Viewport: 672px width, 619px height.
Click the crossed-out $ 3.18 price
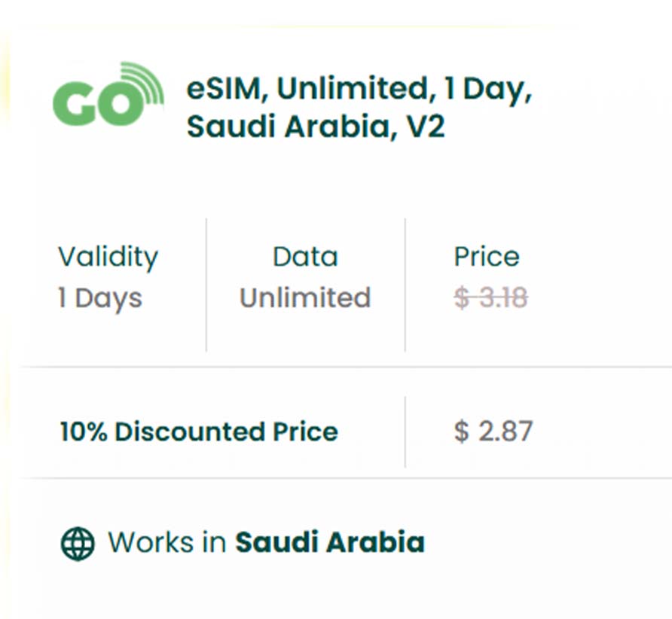coord(490,298)
